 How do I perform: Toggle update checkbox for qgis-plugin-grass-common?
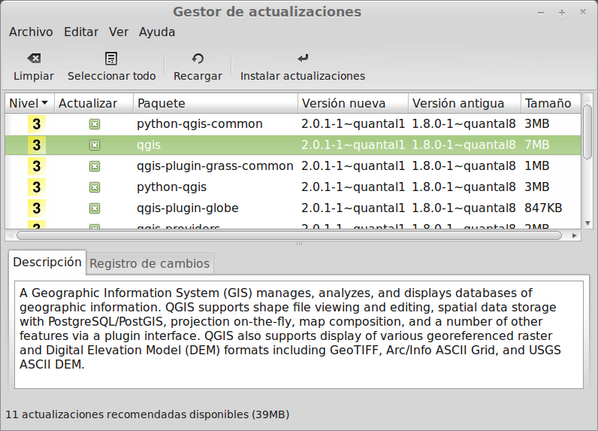95,166
